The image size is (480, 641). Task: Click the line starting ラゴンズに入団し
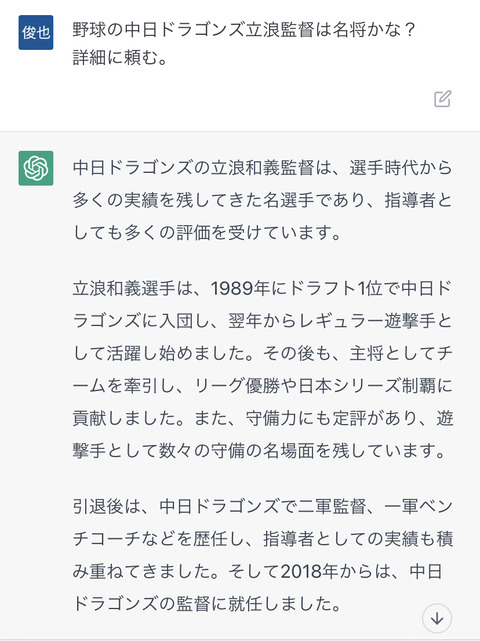pyautogui.click(x=262, y=321)
